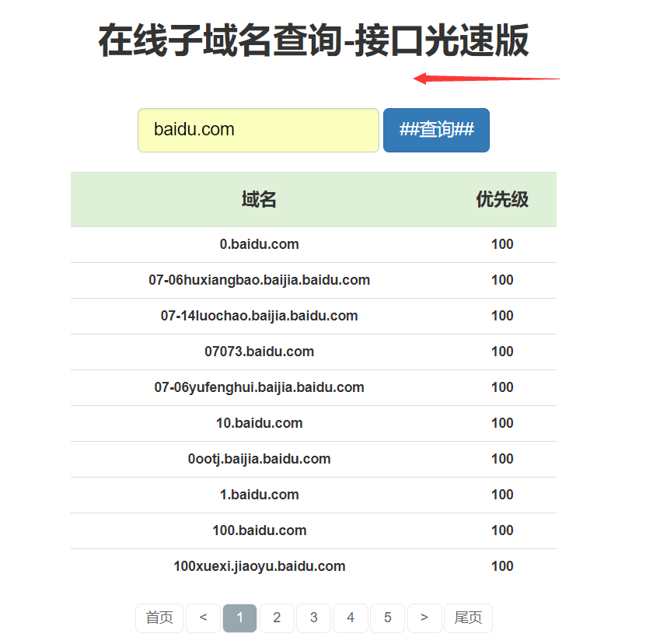The image size is (653, 644).
Task: Click the 10.baidu.com domain
Action: (259, 423)
